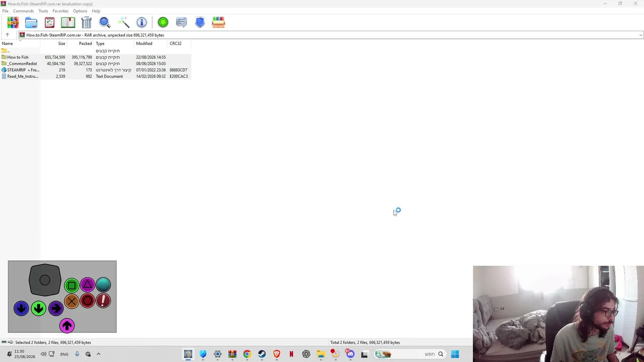Click the archive path address field
644x362 pixels.
tap(331, 35)
